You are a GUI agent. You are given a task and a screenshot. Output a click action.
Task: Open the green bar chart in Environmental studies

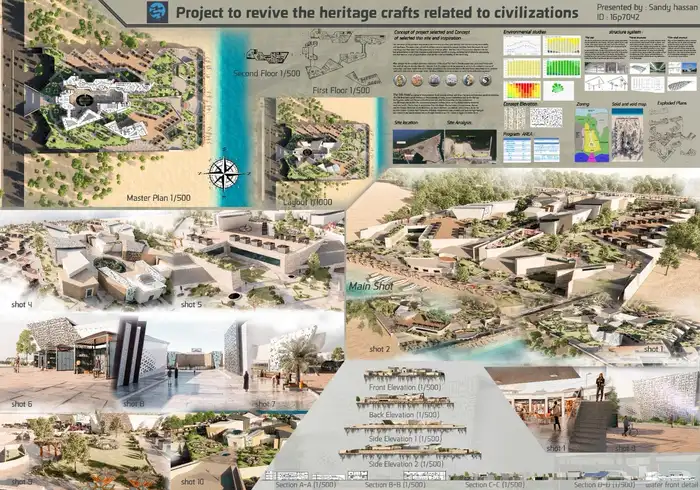pyautogui.click(x=562, y=68)
